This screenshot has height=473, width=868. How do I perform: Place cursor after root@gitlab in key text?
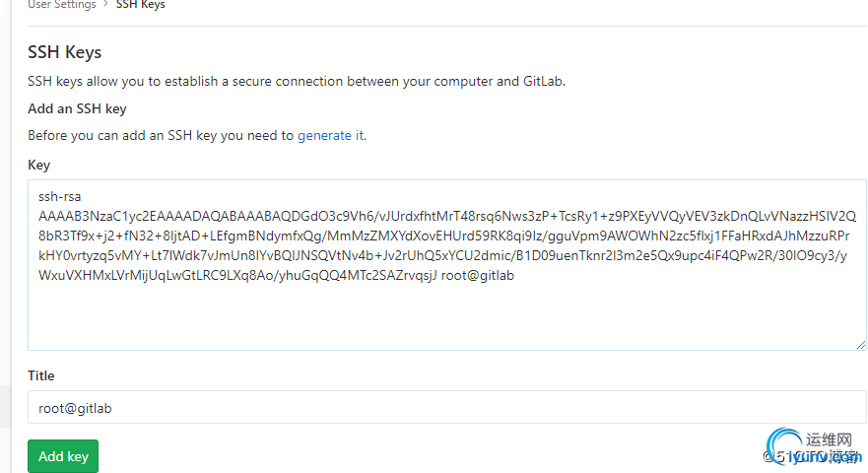pos(515,275)
